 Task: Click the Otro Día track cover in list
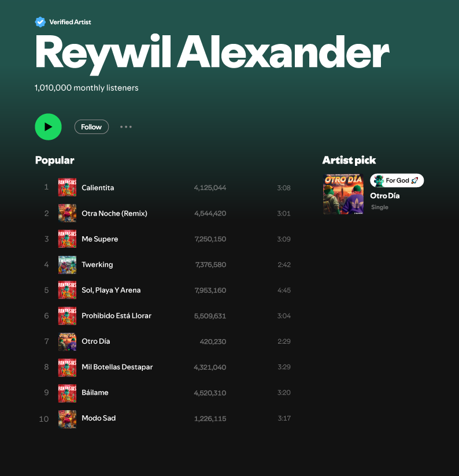[x=67, y=341]
